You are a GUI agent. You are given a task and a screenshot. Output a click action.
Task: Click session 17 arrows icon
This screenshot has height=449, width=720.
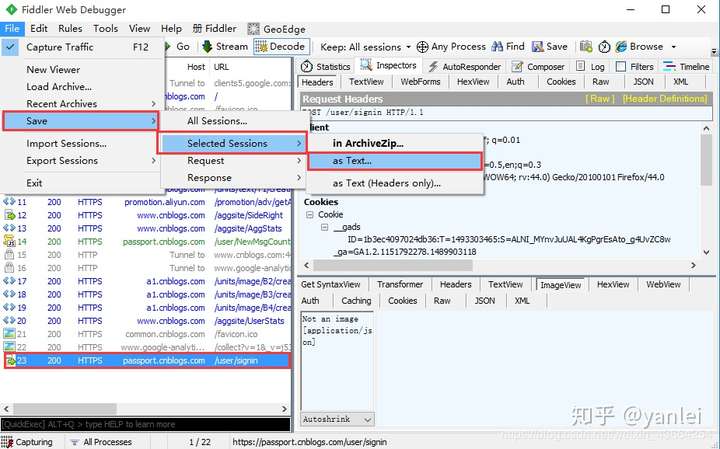pos(9,281)
